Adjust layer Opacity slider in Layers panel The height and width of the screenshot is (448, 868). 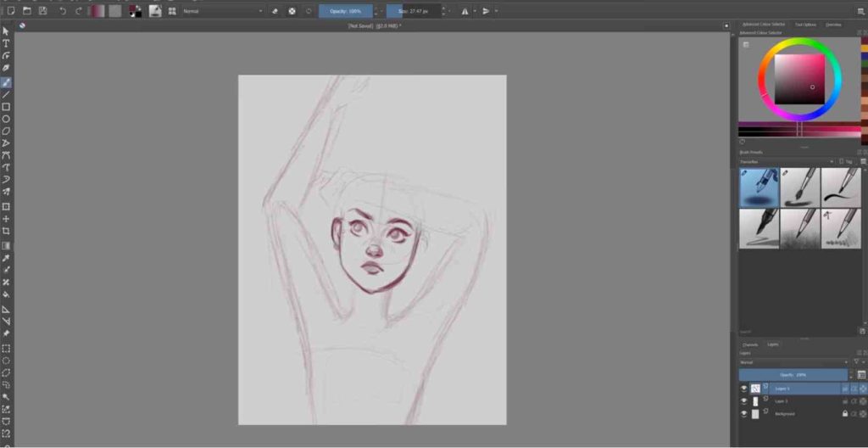pos(793,375)
